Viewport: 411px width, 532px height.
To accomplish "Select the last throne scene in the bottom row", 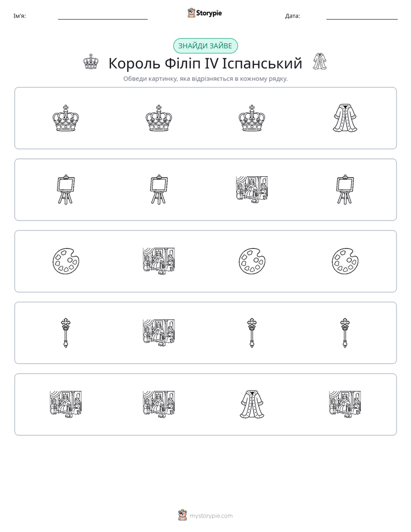I will click(x=345, y=404).
